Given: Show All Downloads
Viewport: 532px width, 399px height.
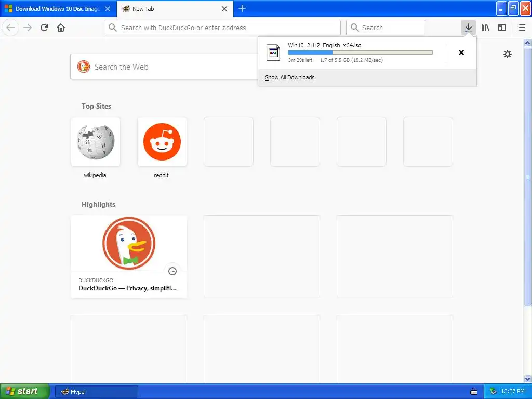Looking at the screenshot, I should point(290,77).
